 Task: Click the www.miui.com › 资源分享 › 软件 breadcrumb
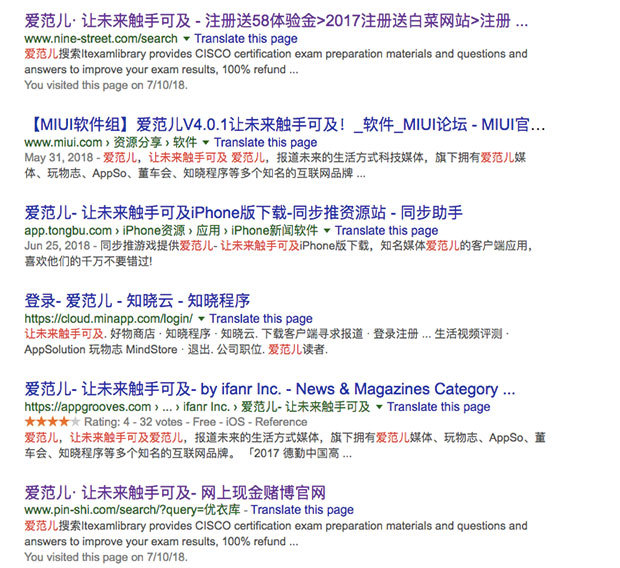(x=111, y=142)
